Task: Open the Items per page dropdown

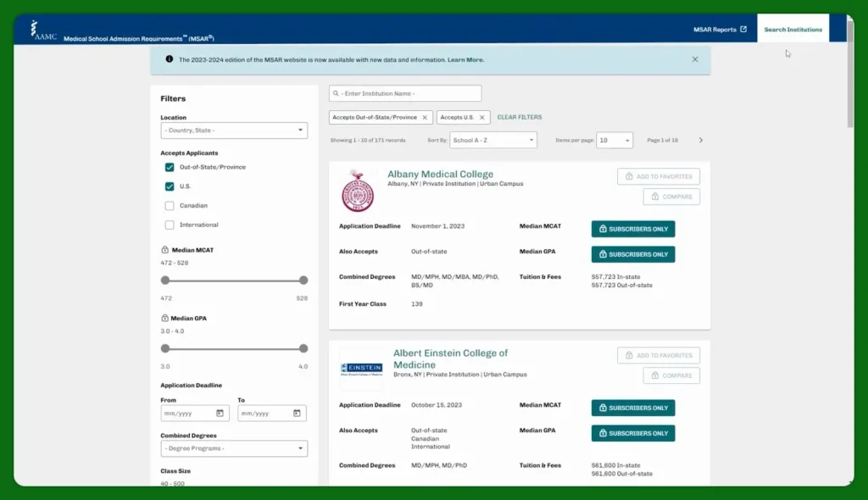Action: [x=614, y=140]
